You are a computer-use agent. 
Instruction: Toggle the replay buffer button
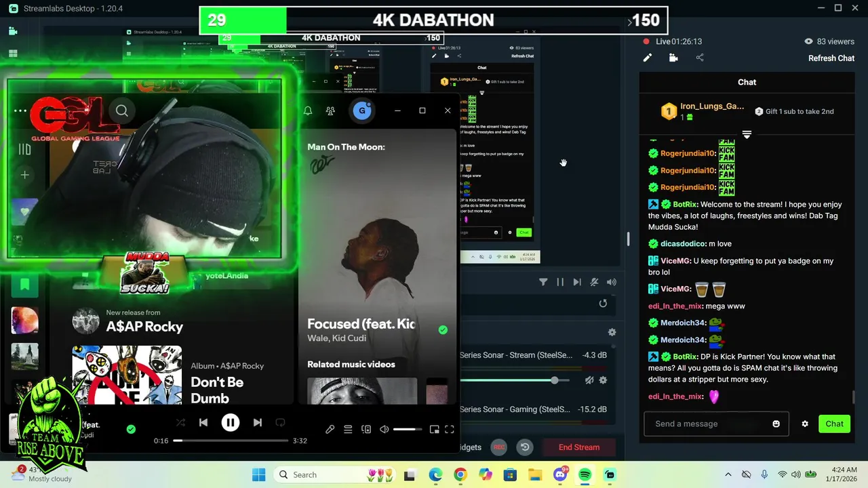click(x=525, y=447)
